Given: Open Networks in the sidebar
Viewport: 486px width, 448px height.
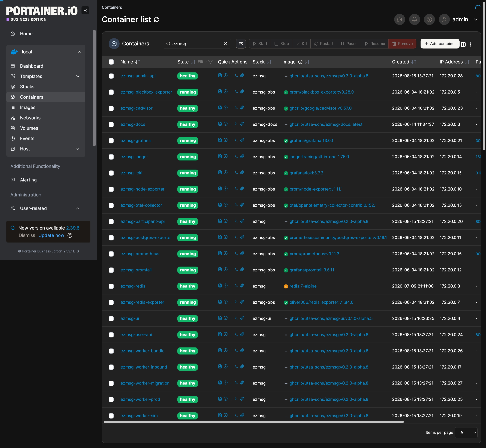Looking at the screenshot, I should [x=46, y=118].
